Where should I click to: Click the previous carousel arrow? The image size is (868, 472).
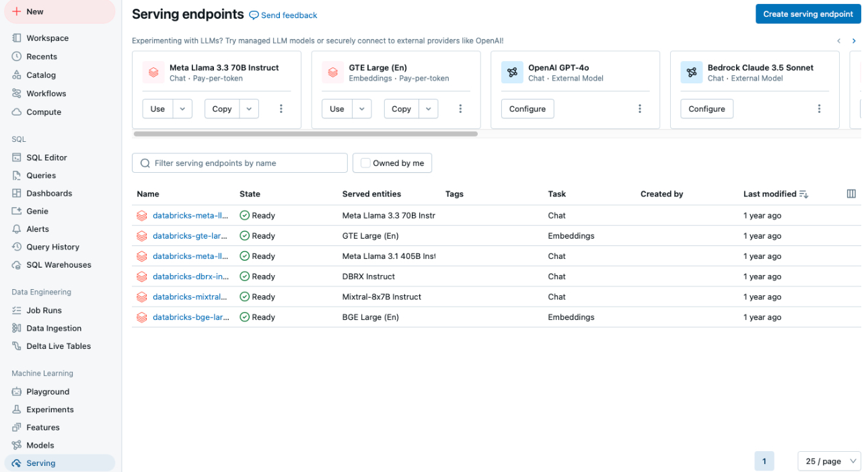[x=838, y=41]
